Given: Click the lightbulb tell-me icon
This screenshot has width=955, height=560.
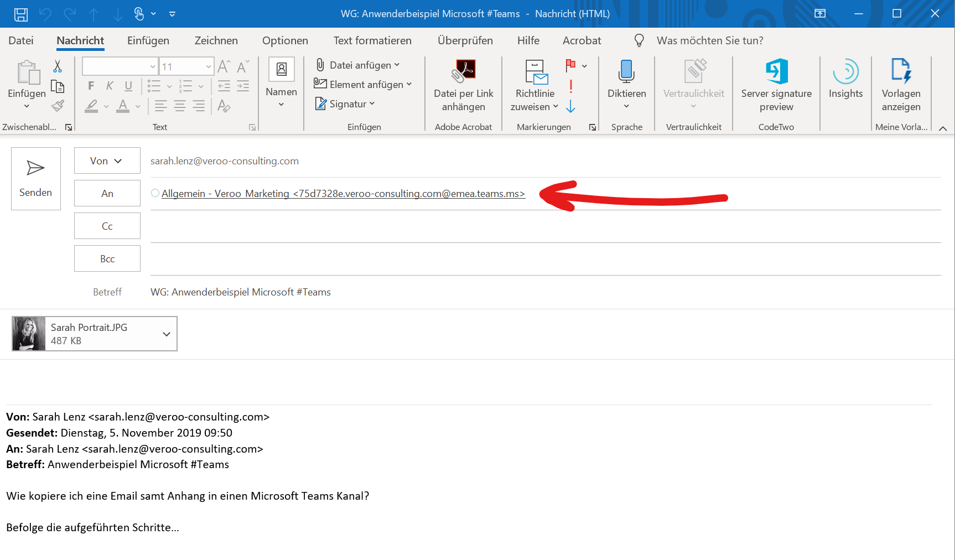Looking at the screenshot, I should (639, 40).
